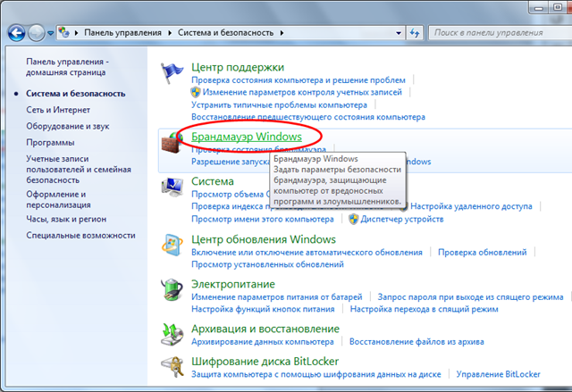The width and height of the screenshot is (572, 392).
Task: Select Система и безопасность in sidebar
Action: click(75, 94)
